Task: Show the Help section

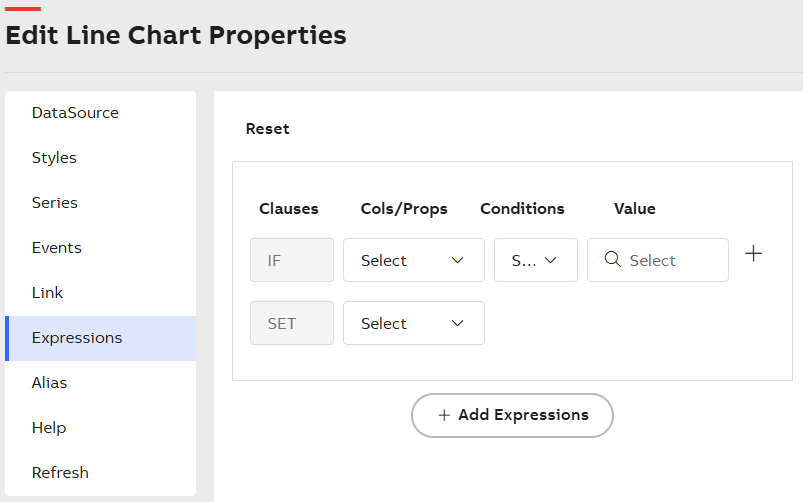Action: point(49,428)
